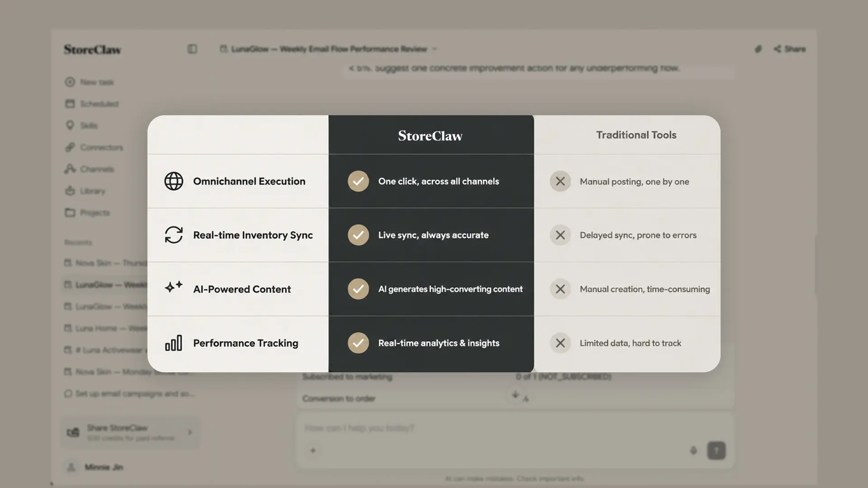Click the edit pencil icon near Share
The width and height of the screenshot is (868, 488).
tap(758, 49)
